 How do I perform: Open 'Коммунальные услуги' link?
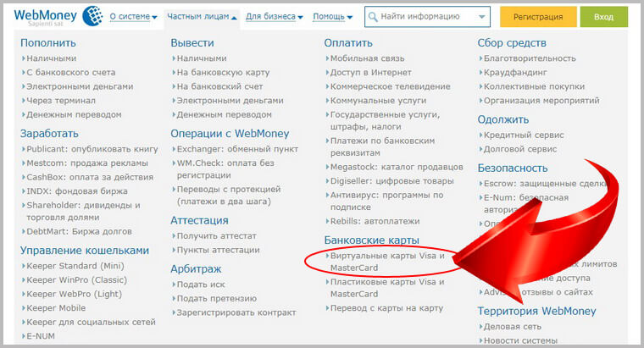point(378,101)
